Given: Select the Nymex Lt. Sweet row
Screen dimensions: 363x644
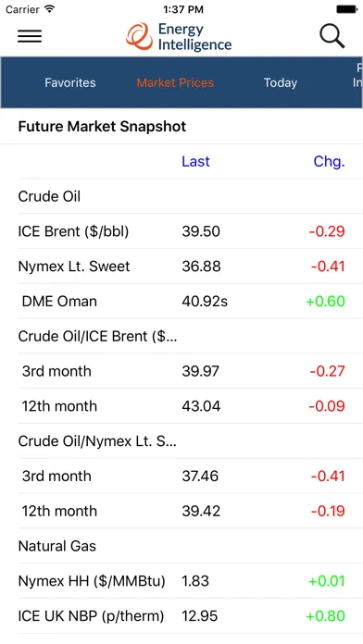Looking at the screenshot, I should pos(181,266).
